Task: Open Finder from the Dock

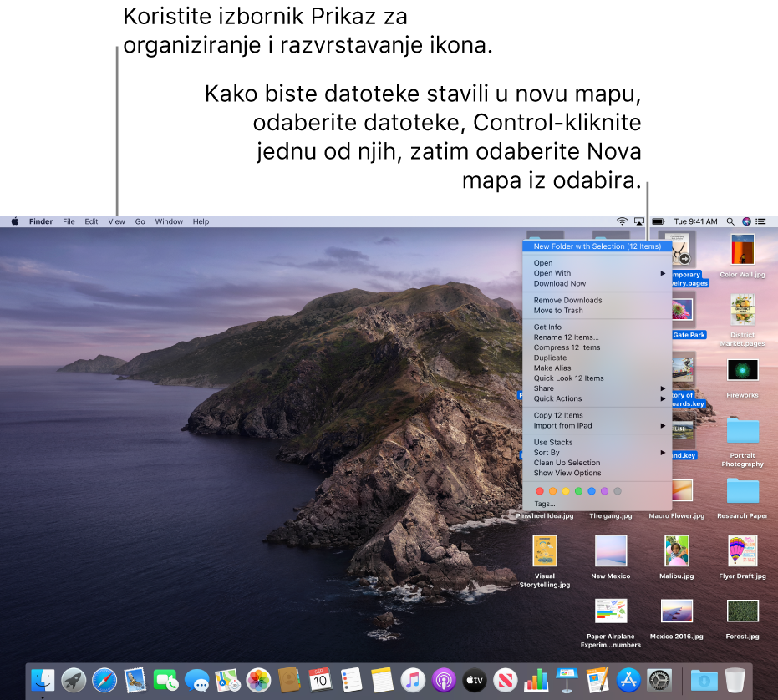Action: click(43, 680)
